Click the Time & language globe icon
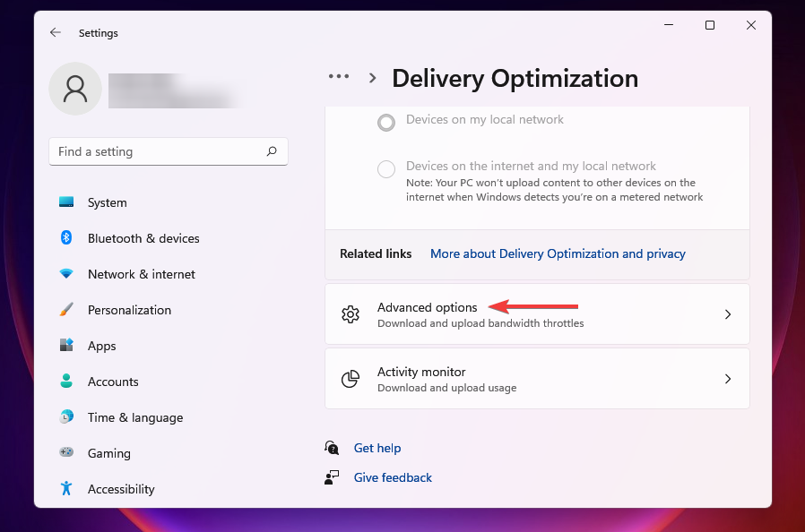This screenshot has width=805, height=532. click(x=66, y=417)
